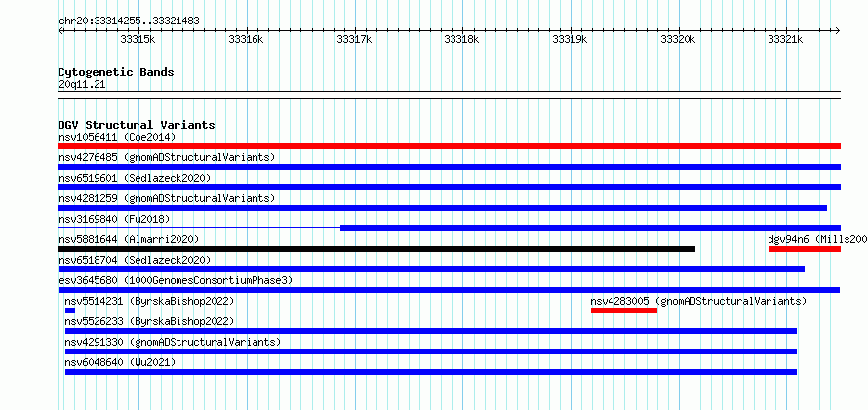
Task: Select the red nsv4283005 variant bar
Action: pos(624,310)
